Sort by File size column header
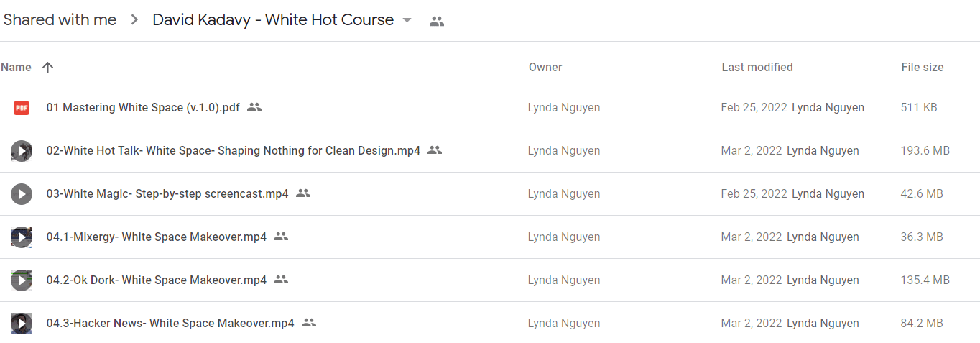 tap(923, 67)
